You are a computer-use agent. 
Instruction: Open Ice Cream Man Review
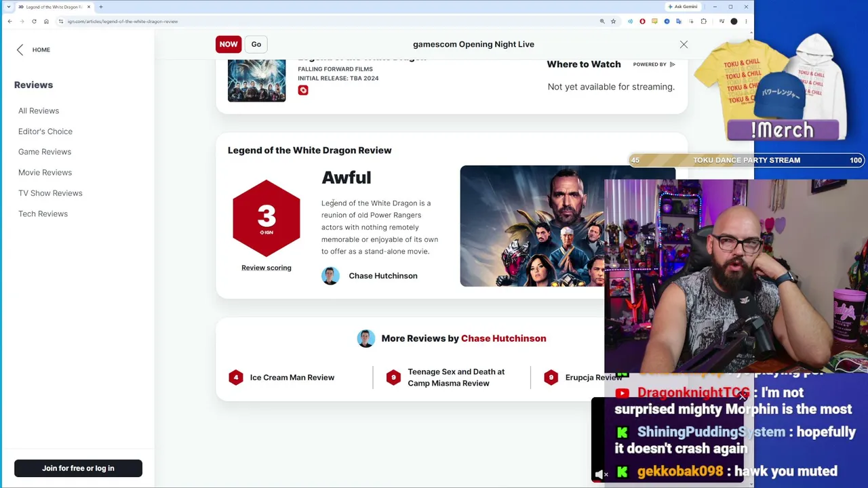pyautogui.click(x=292, y=378)
